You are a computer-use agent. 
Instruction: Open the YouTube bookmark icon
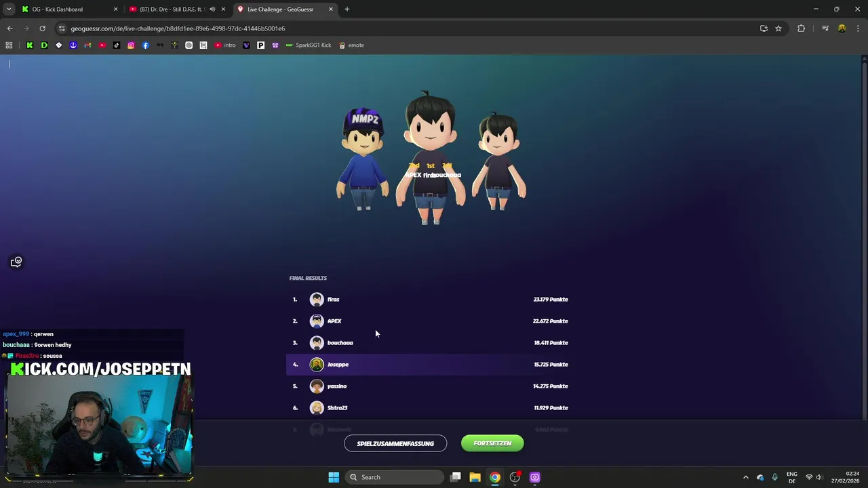pos(102,45)
